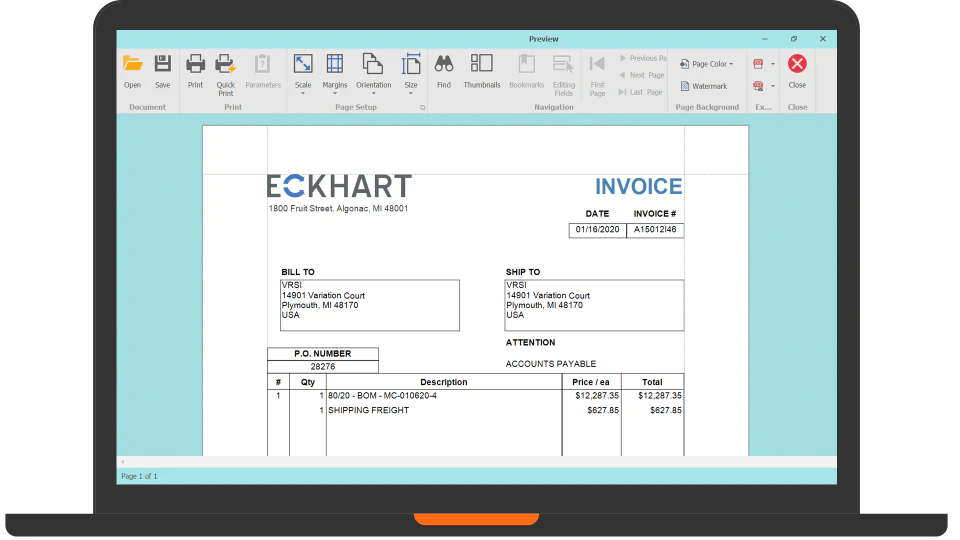Toggle Editing Fields highlighting

(x=563, y=75)
